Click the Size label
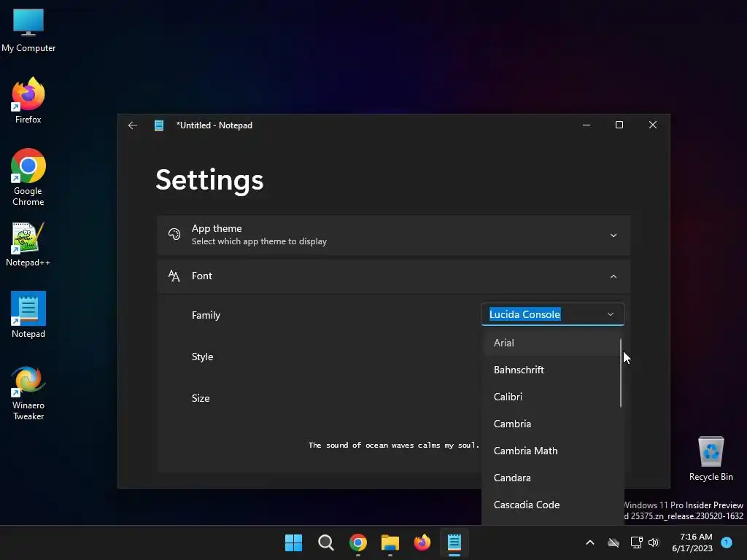The height and width of the screenshot is (560, 747). click(x=201, y=398)
